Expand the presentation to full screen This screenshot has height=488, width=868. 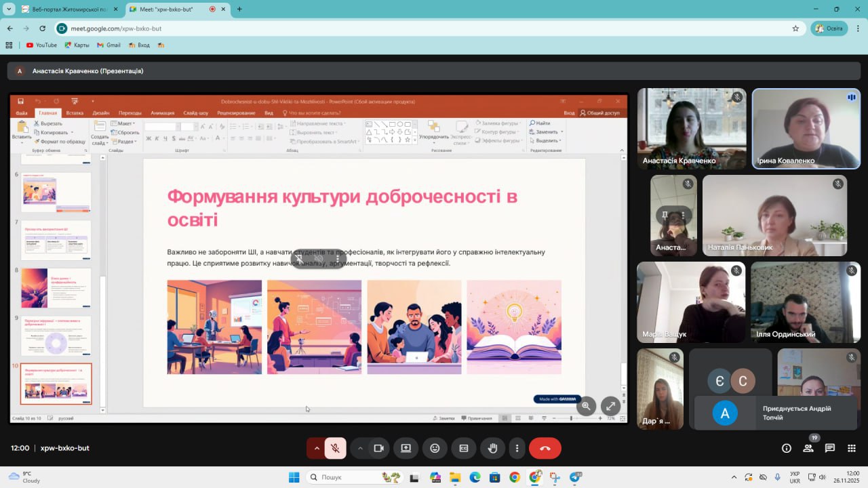(x=610, y=406)
